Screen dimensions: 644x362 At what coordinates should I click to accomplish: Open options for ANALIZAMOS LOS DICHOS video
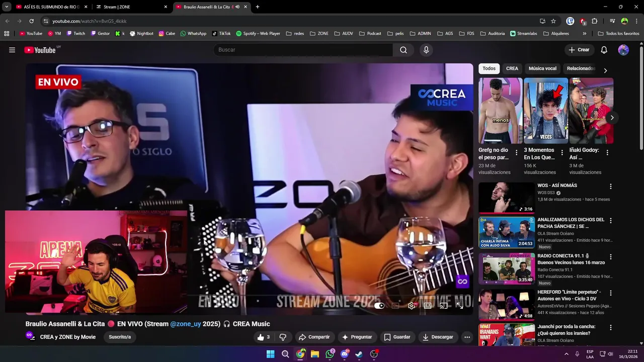(x=611, y=221)
